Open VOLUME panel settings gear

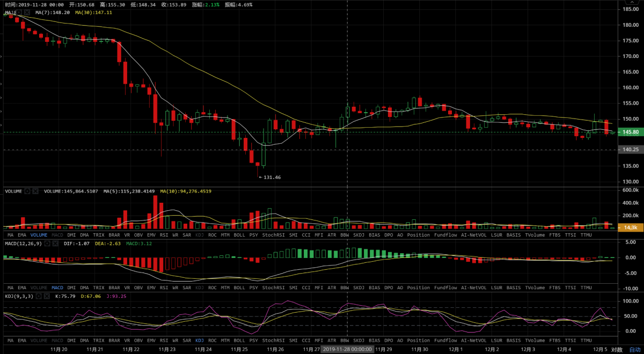[28, 191]
